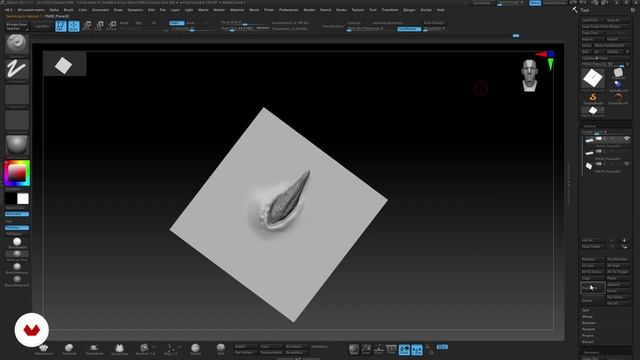Click the Load Tool button
640x360 pixels.
click(593, 20)
